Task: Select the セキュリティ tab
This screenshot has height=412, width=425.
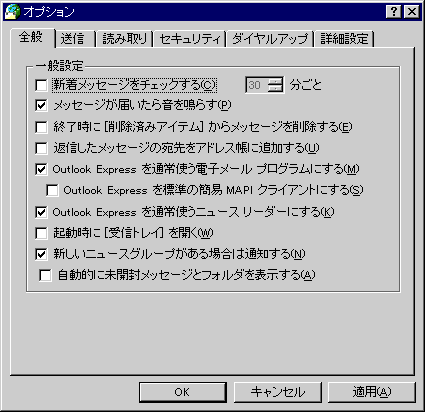Action: 190,39
